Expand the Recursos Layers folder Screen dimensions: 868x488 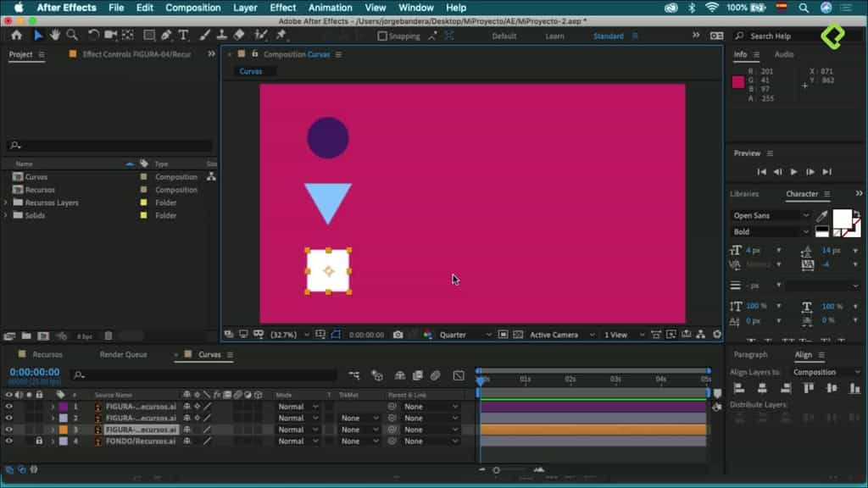tap(6, 203)
